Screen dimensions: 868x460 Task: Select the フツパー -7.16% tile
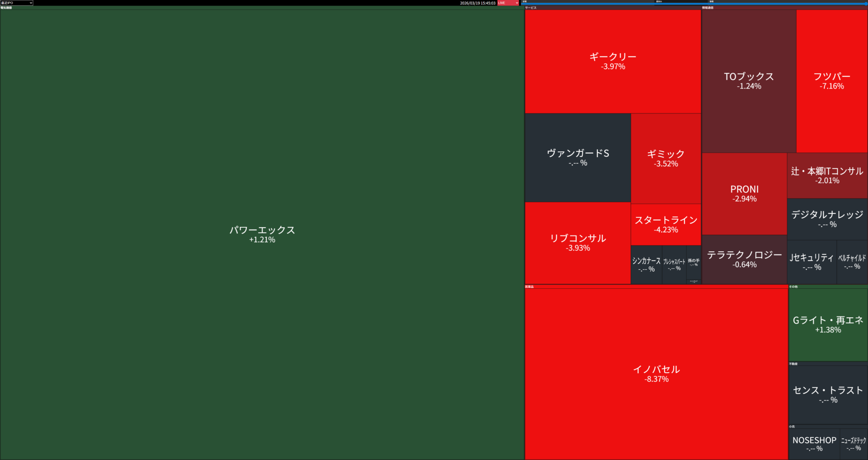coord(831,81)
